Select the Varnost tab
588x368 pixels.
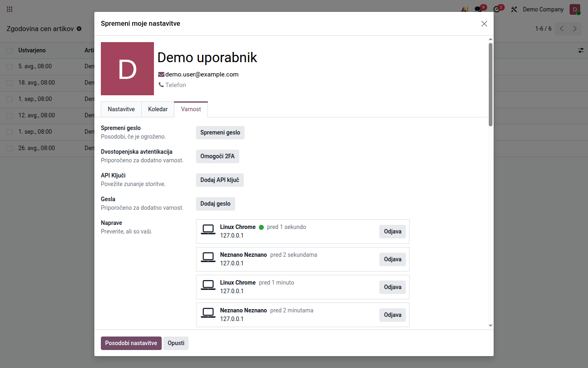191,109
